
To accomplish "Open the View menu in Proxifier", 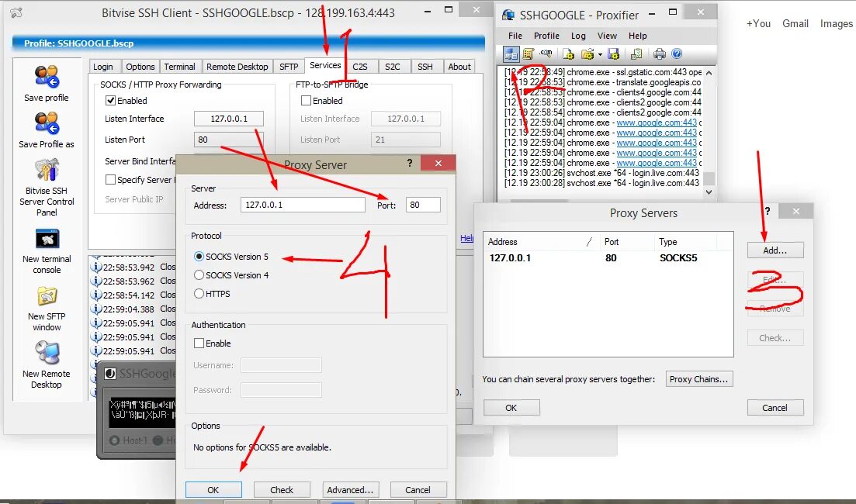I will [607, 36].
